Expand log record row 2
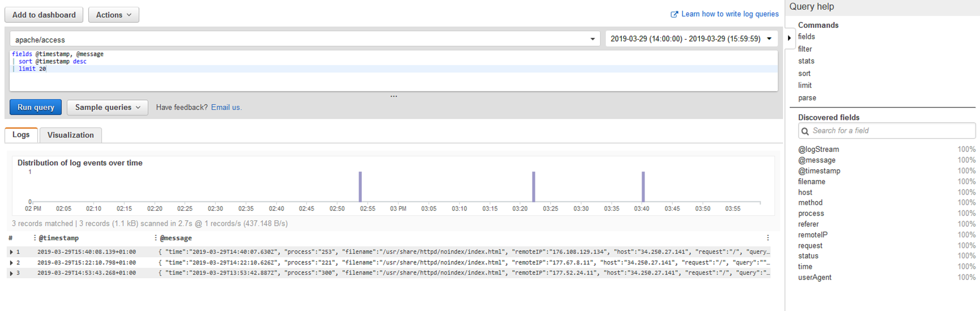980x311 pixels. 11,263
